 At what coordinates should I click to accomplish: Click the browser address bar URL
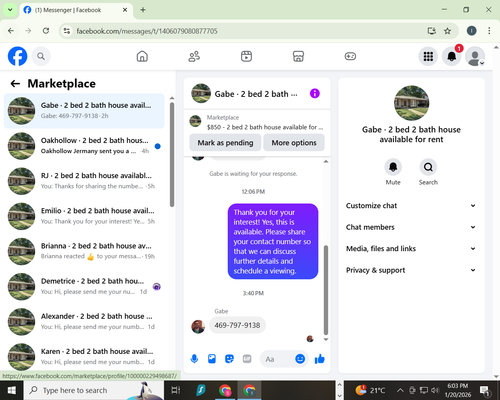click(147, 31)
